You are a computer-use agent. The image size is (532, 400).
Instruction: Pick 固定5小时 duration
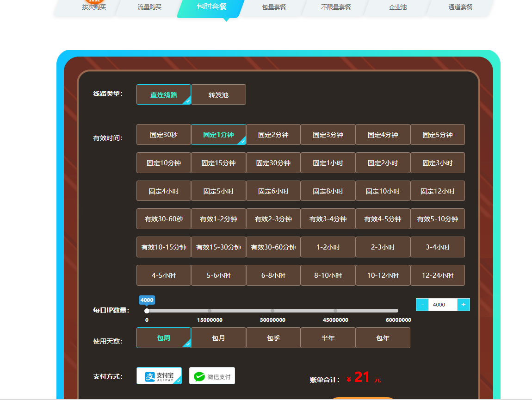218,191
